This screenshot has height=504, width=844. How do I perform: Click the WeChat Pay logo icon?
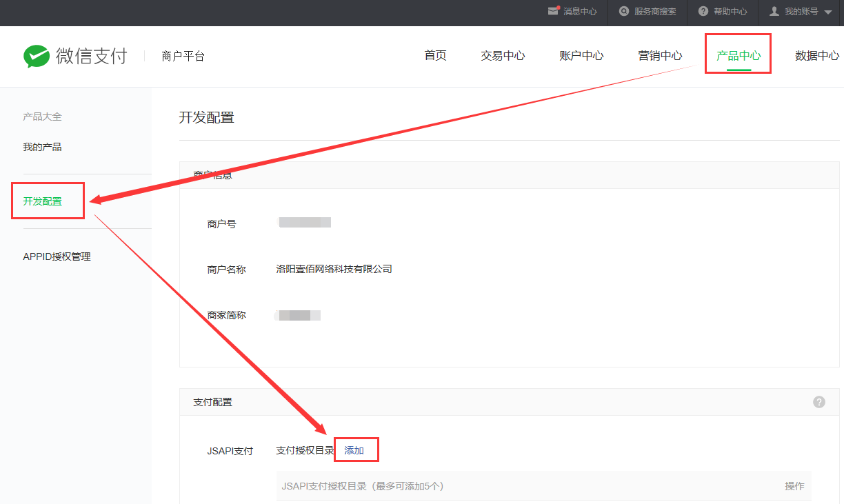click(36, 57)
